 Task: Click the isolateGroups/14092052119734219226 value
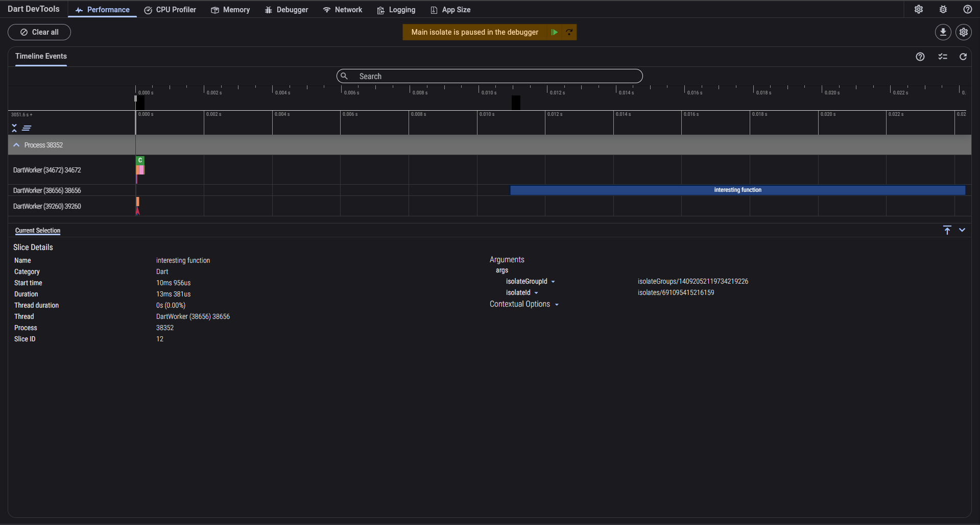click(x=693, y=281)
